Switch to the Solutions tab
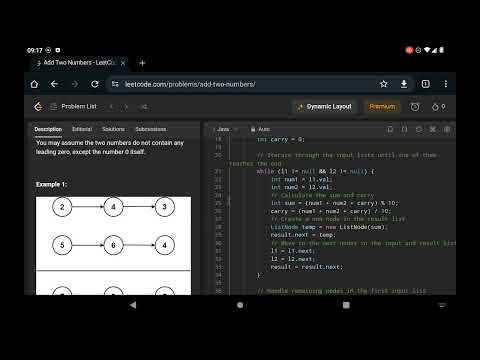 [x=113, y=129]
